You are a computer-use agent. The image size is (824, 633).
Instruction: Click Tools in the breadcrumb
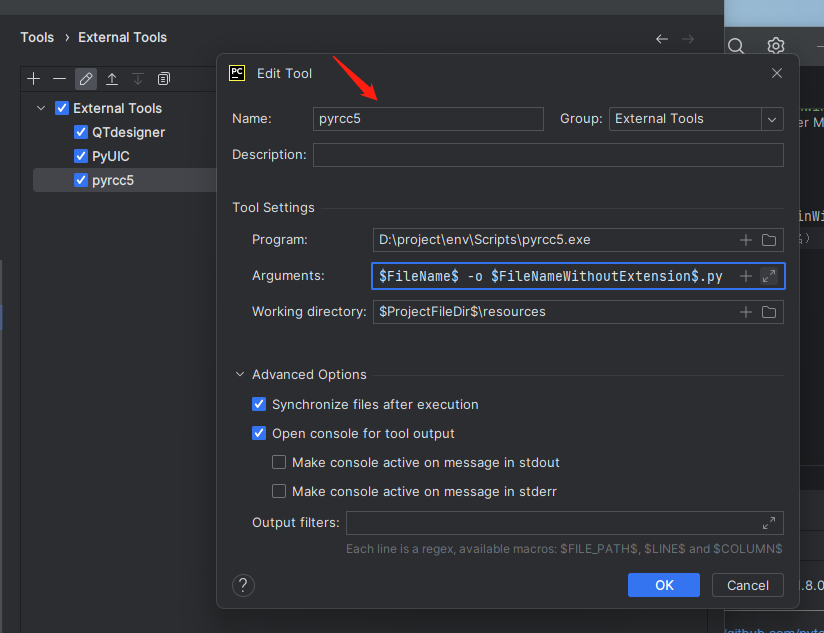[x=37, y=38]
